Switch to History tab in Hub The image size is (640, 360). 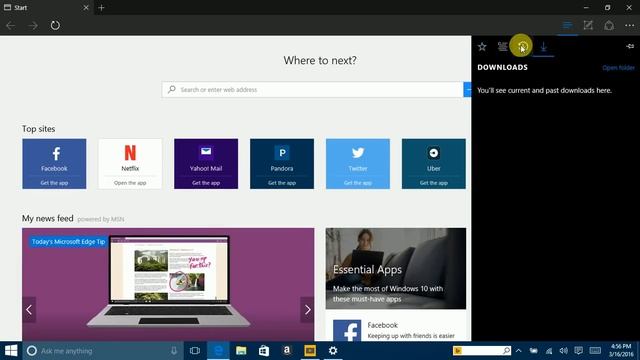pos(522,47)
